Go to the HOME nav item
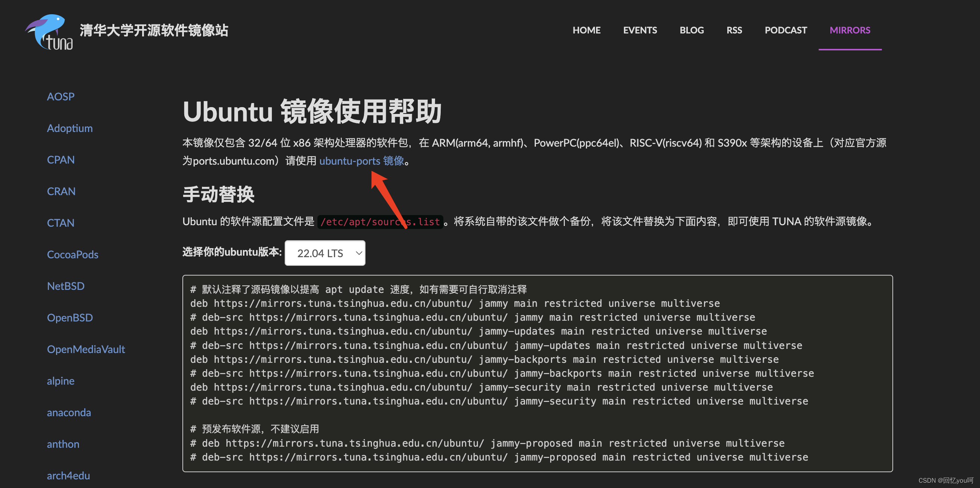Screen dimensions: 980x488 coord(586,30)
